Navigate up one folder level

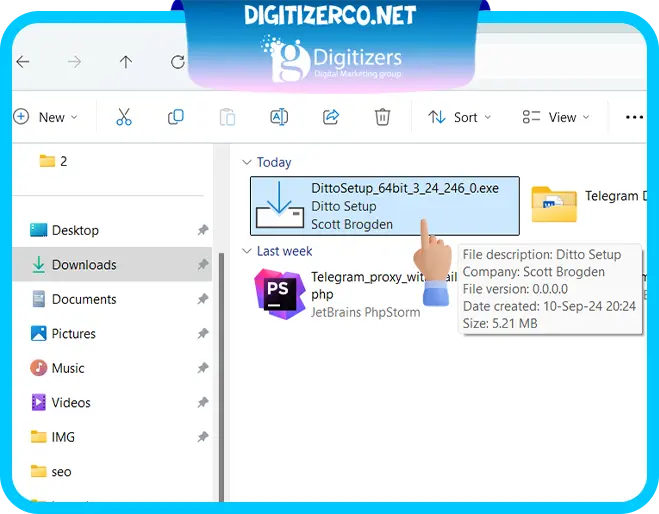click(x=126, y=62)
